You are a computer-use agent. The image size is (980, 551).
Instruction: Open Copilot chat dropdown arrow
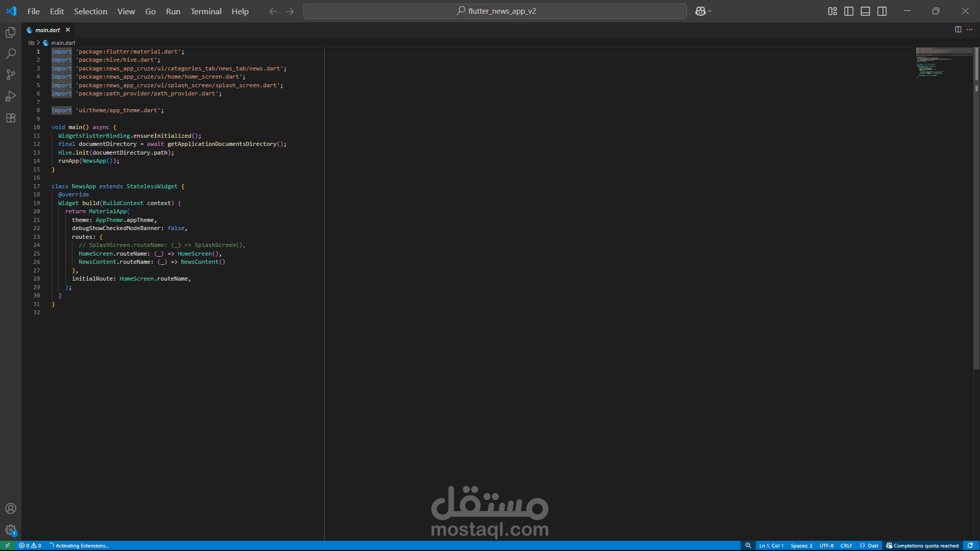pos(710,11)
